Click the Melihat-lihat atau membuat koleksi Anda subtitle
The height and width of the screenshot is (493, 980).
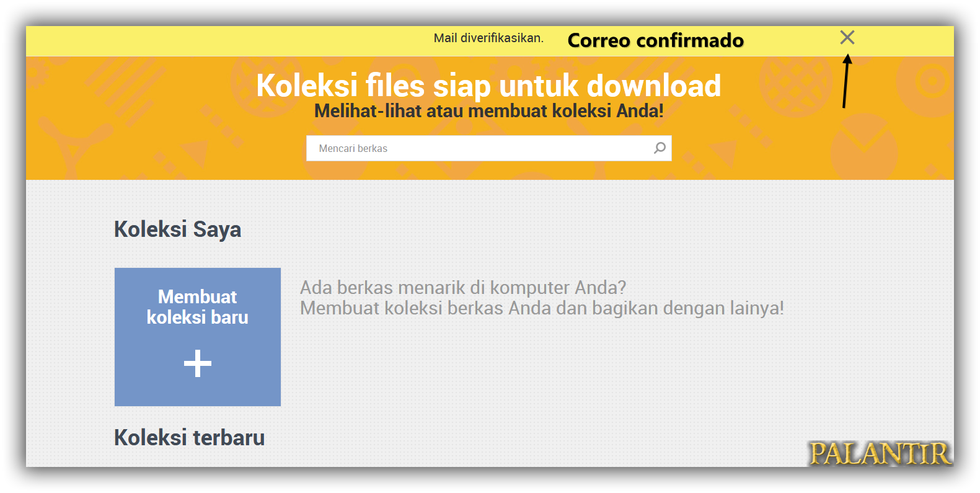pyautogui.click(x=488, y=111)
